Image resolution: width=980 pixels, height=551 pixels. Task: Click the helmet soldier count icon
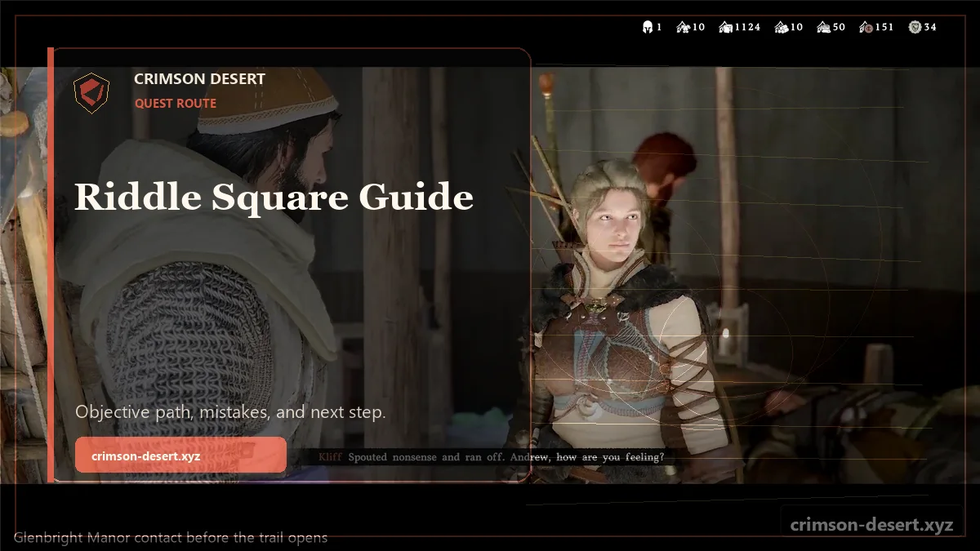tap(648, 27)
